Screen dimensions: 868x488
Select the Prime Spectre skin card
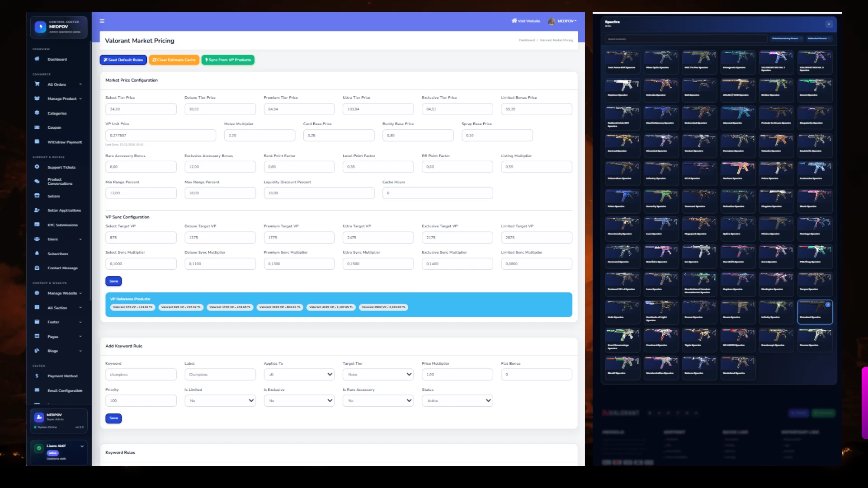776,173
